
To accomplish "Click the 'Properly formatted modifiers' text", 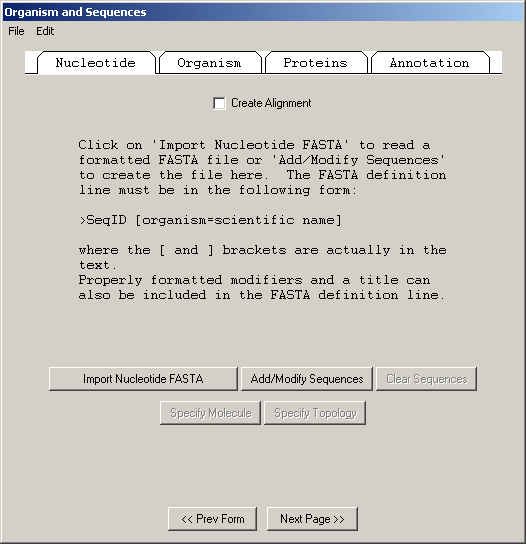I will (262, 288).
